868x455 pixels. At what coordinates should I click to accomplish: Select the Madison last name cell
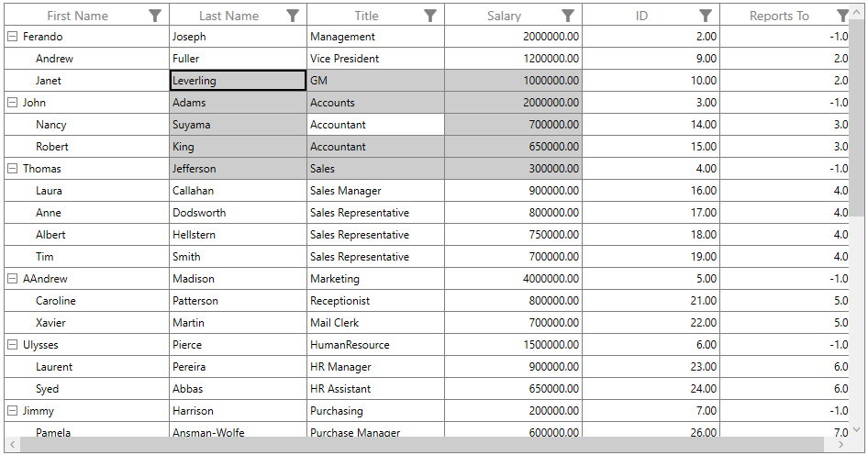[238, 279]
